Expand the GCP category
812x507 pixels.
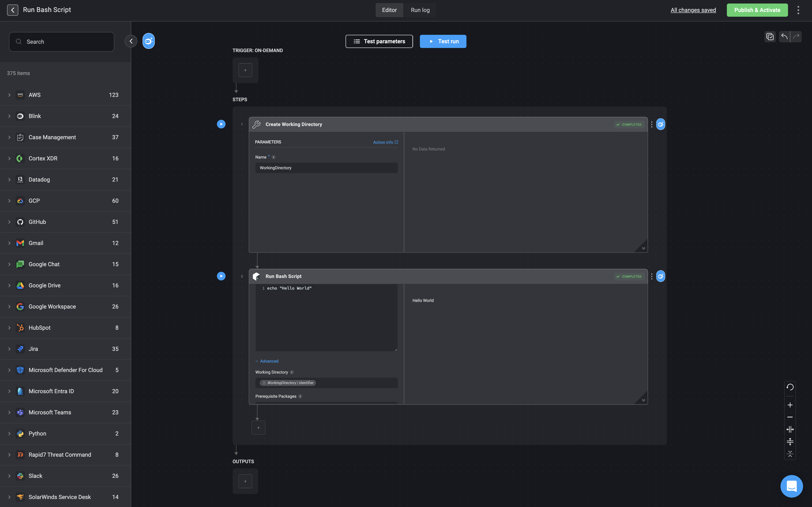(9, 201)
